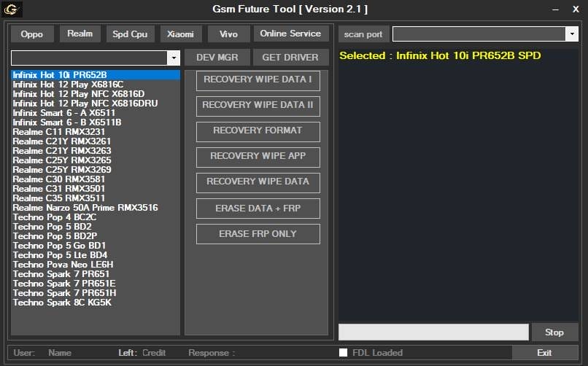588x366 pixels.
Task: Click RECOVERY WIPE APP
Action: 258,157
